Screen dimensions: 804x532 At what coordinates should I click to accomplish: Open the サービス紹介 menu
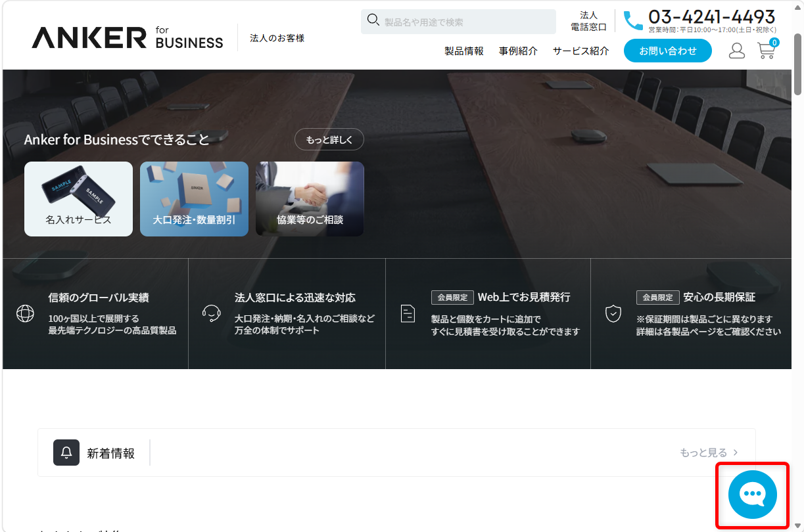(x=580, y=51)
